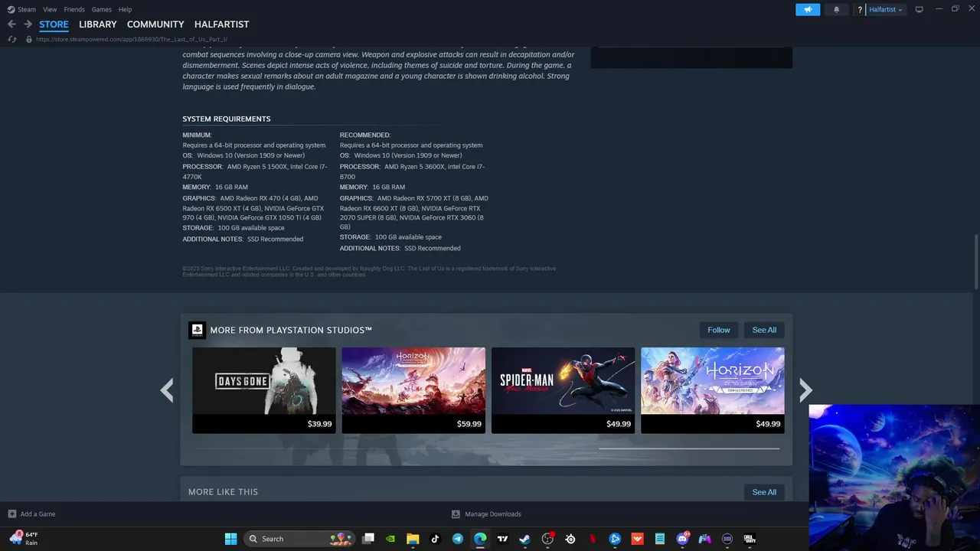Go forward with the right arrow
This screenshot has height=551, width=980.
click(28, 24)
